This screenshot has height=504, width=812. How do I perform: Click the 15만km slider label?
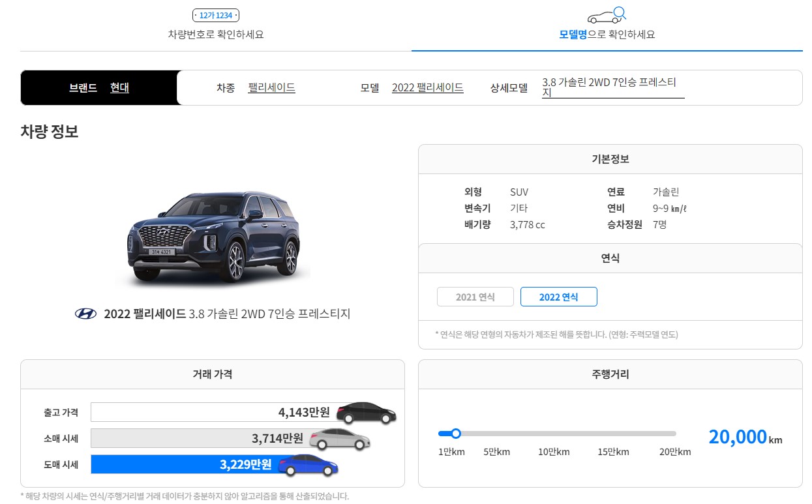click(x=614, y=452)
